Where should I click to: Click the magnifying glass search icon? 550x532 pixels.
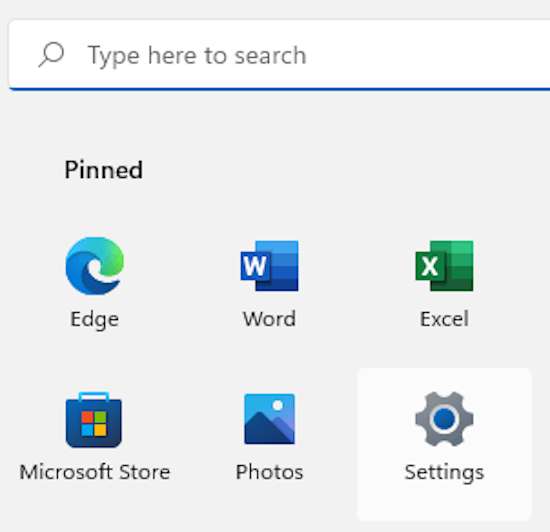[51, 54]
